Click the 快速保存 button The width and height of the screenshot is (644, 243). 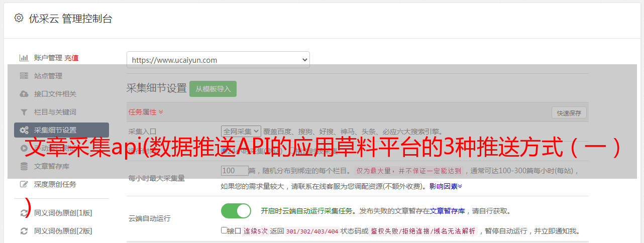[569, 113]
